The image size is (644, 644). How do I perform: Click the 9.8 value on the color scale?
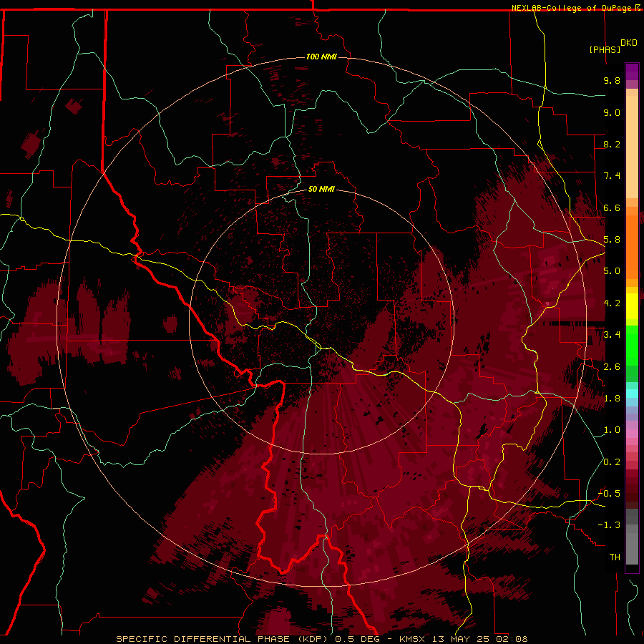pos(612,80)
